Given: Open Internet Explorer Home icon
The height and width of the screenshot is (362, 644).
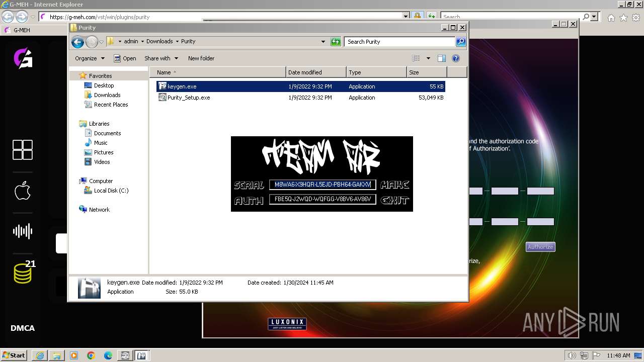Looking at the screenshot, I should [611, 18].
